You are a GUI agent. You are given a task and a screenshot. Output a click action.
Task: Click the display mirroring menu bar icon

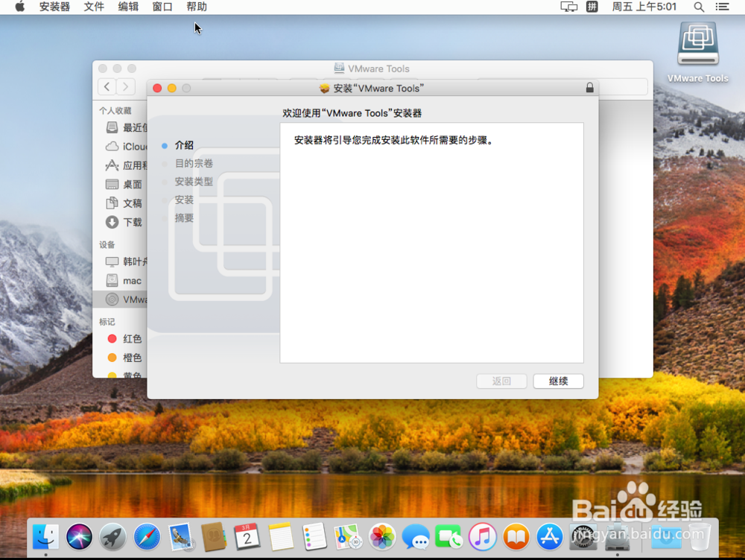(568, 7)
